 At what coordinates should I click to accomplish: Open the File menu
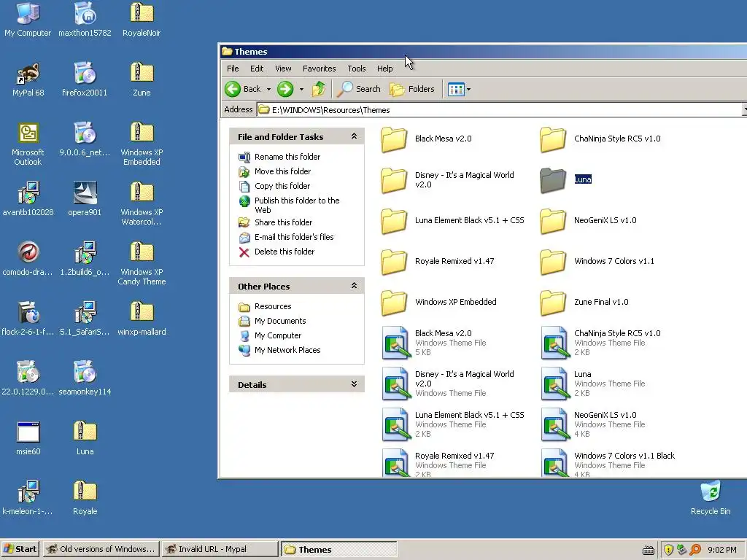(x=233, y=69)
